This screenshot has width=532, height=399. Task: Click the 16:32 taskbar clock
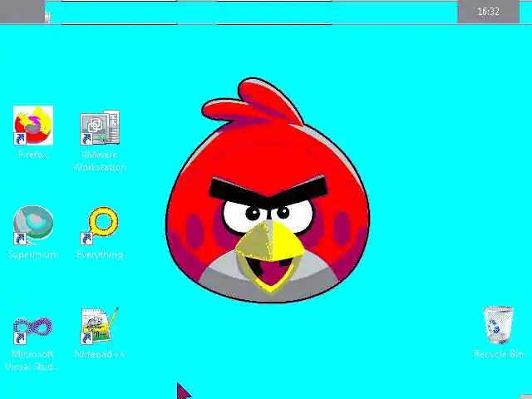pos(488,12)
